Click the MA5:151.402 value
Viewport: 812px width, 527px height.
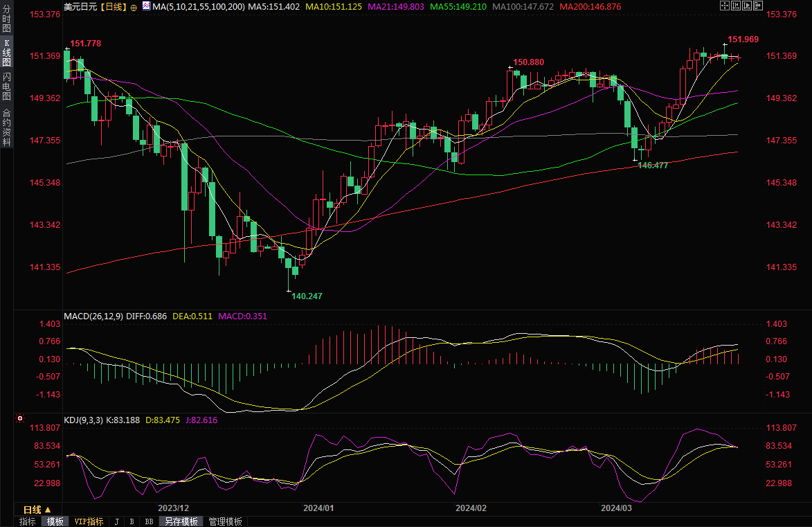[x=274, y=7]
